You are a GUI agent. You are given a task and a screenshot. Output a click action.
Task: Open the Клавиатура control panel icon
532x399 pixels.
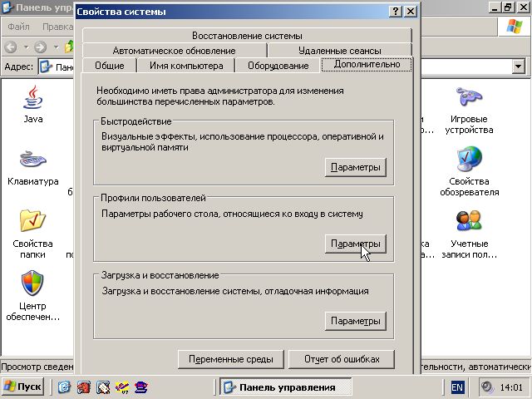[33, 159]
